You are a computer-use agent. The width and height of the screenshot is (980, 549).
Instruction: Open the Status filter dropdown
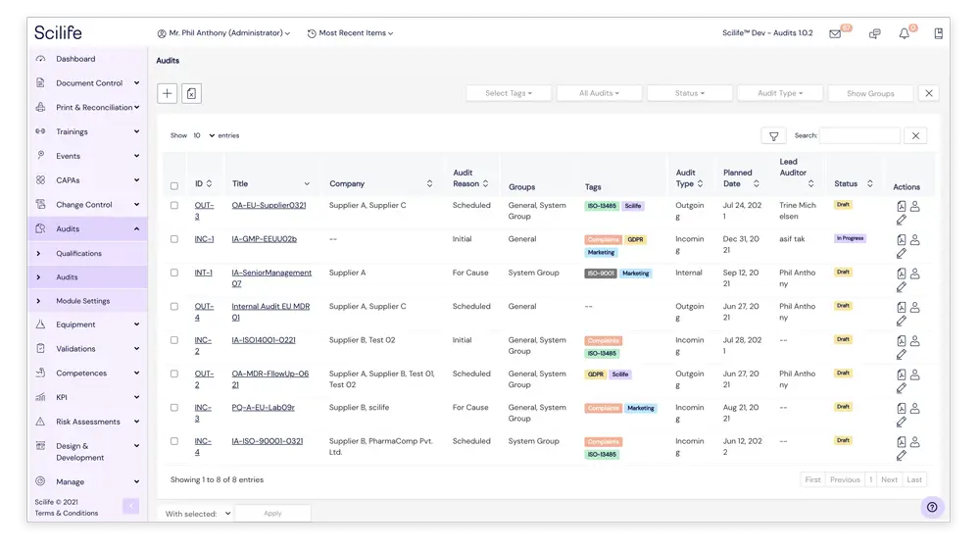(x=689, y=93)
